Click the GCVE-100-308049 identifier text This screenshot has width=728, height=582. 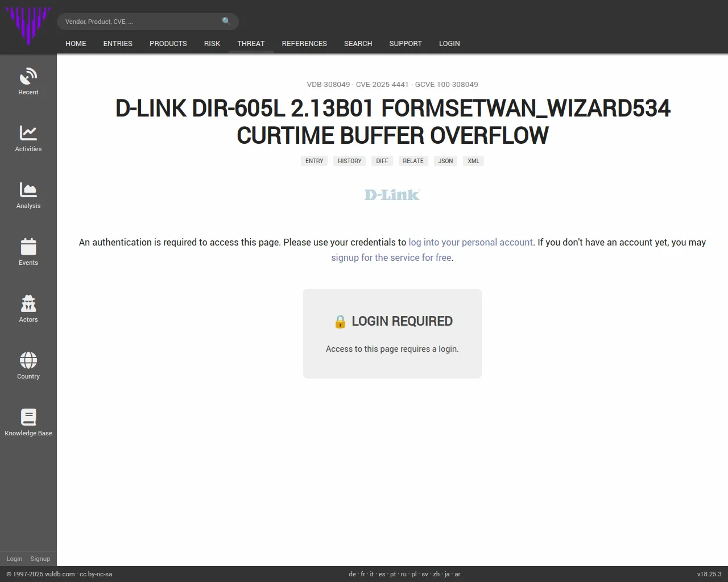446,85
